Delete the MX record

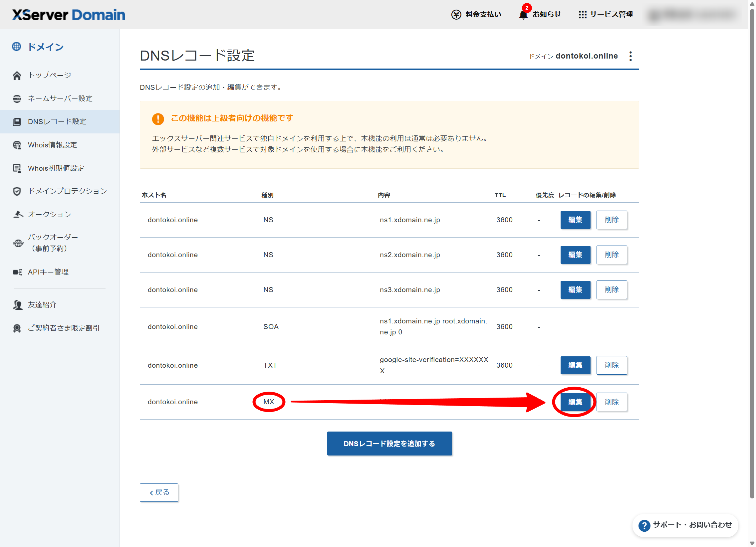coord(611,402)
